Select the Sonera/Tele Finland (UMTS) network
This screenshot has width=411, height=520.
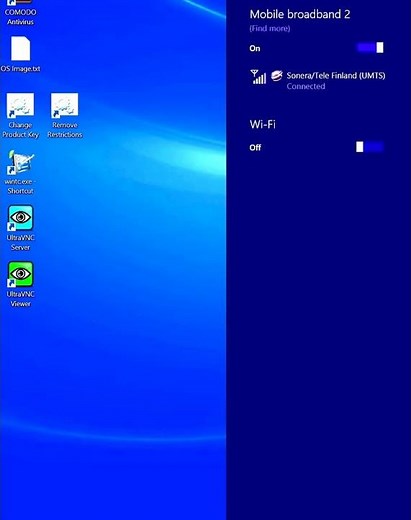[x=318, y=80]
